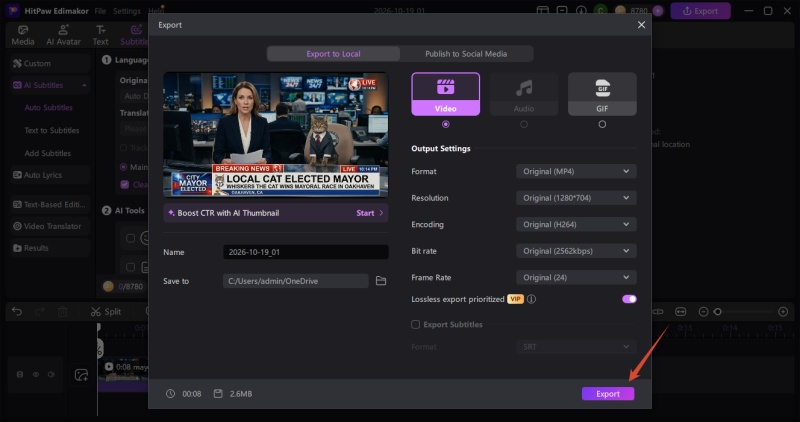Click the Save to path field

[295, 281]
